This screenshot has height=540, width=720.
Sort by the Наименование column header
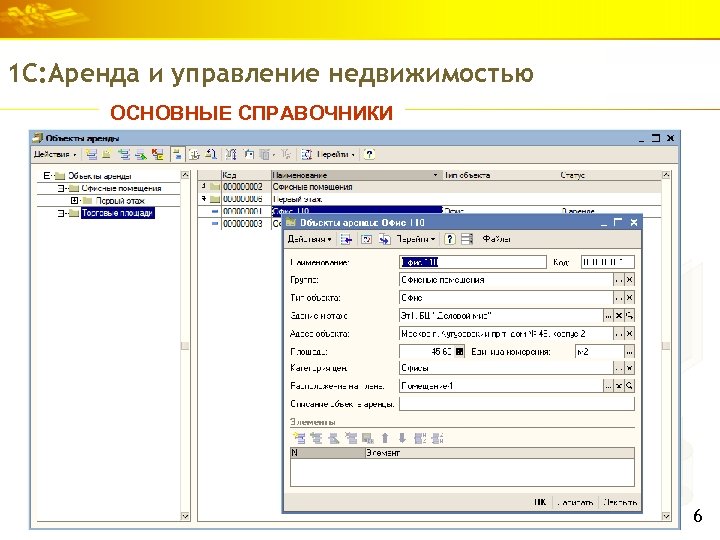pyautogui.click(x=356, y=175)
